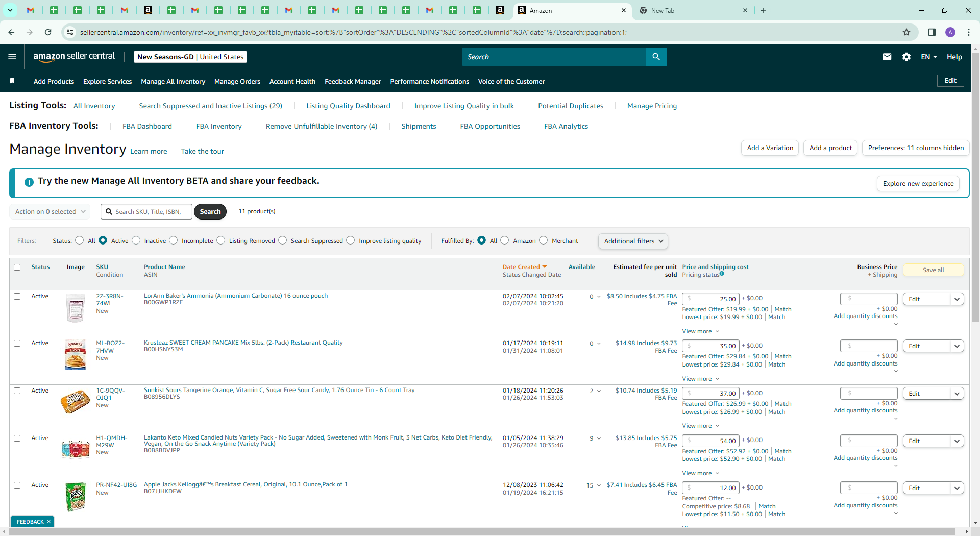Click the bookmark flag icon in navigation bar

tap(12, 81)
